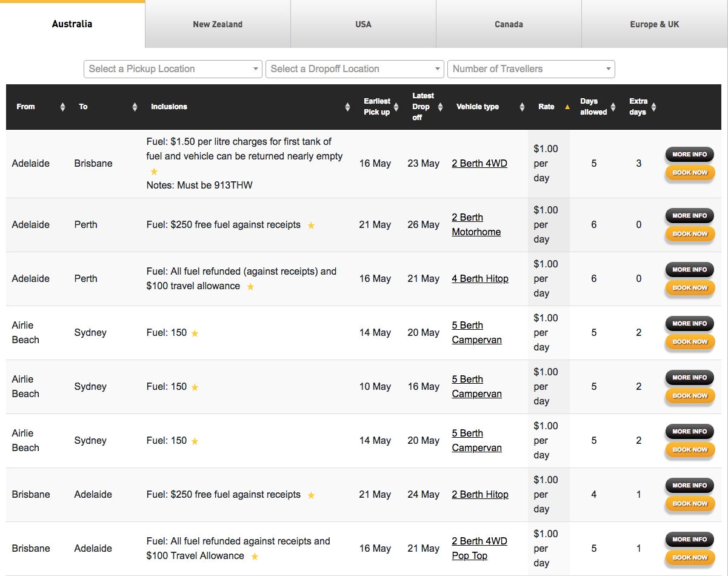The height and width of the screenshot is (576, 728).
Task: Sort by Vehicle type column arrows
Action: [522, 107]
